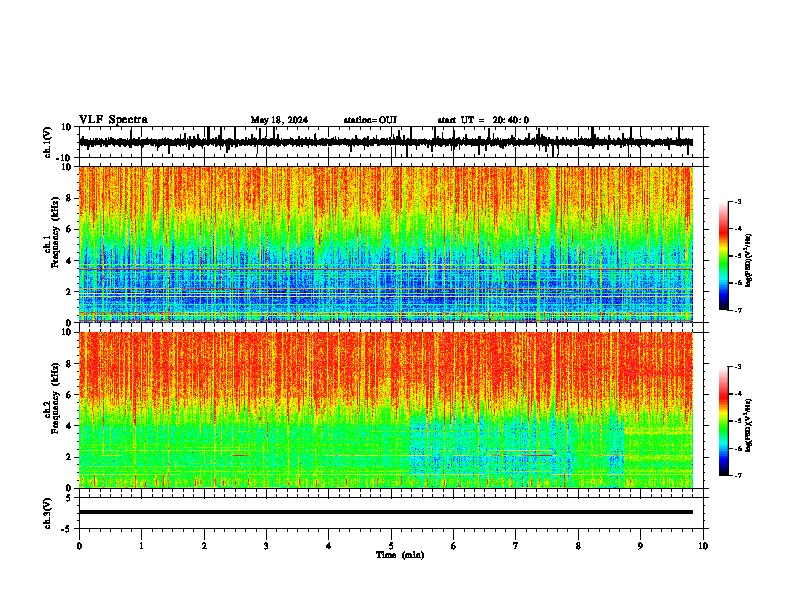Click the "ch.3(V)" axis label
The image size is (792, 612).
(48, 513)
